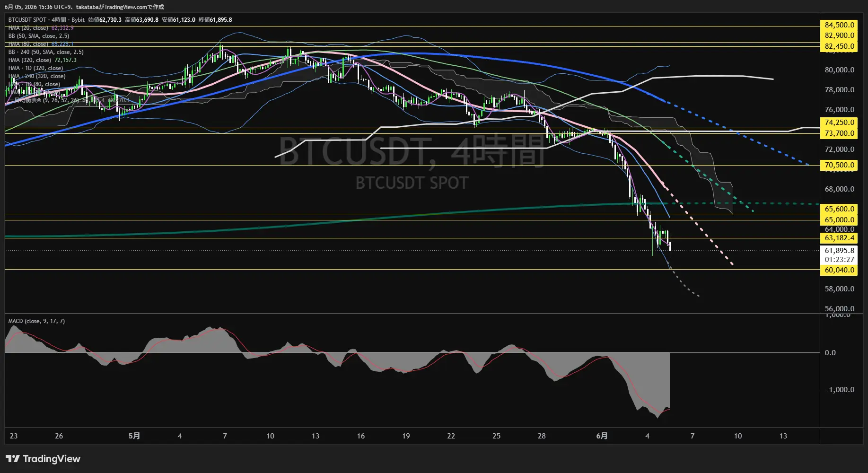This screenshot has height=473, width=868.
Task: Click the 19 date on time axis
Action: pos(406,436)
